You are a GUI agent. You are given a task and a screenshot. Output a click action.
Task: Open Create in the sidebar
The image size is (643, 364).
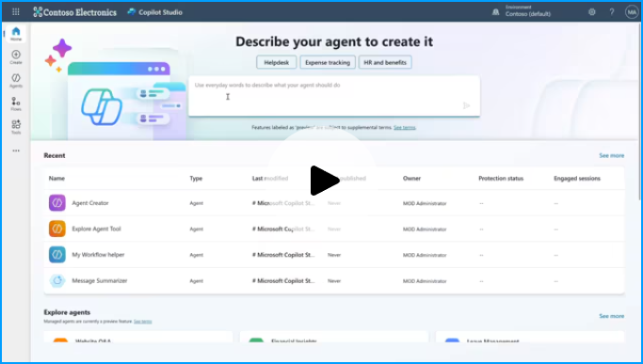click(16, 57)
